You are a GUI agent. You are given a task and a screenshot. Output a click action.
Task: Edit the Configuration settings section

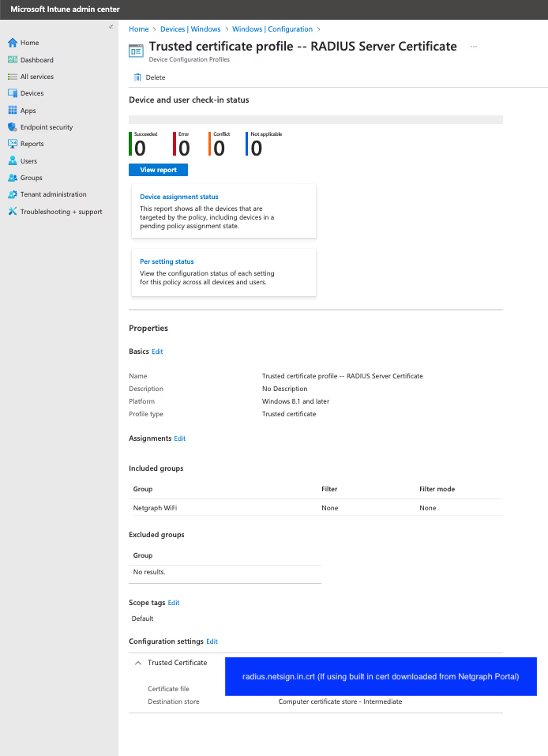point(212,641)
